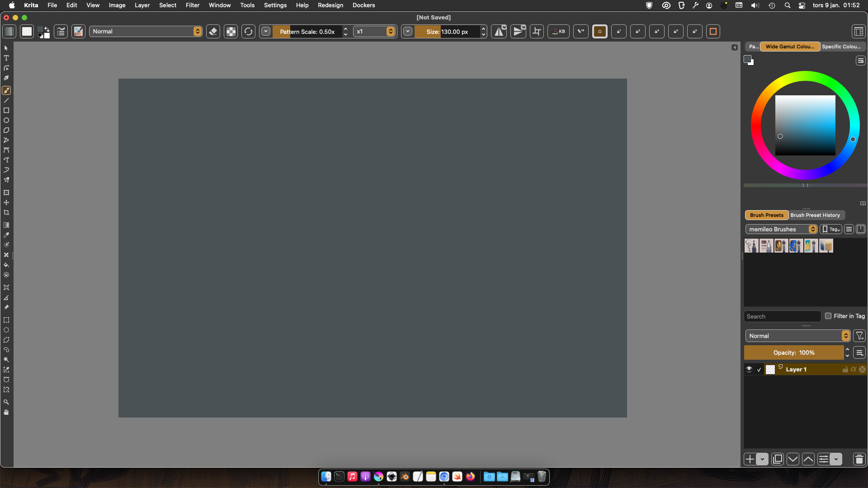Enable Filter in Tag checkbox
The height and width of the screenshot is (488, 868).
point(828,316)
